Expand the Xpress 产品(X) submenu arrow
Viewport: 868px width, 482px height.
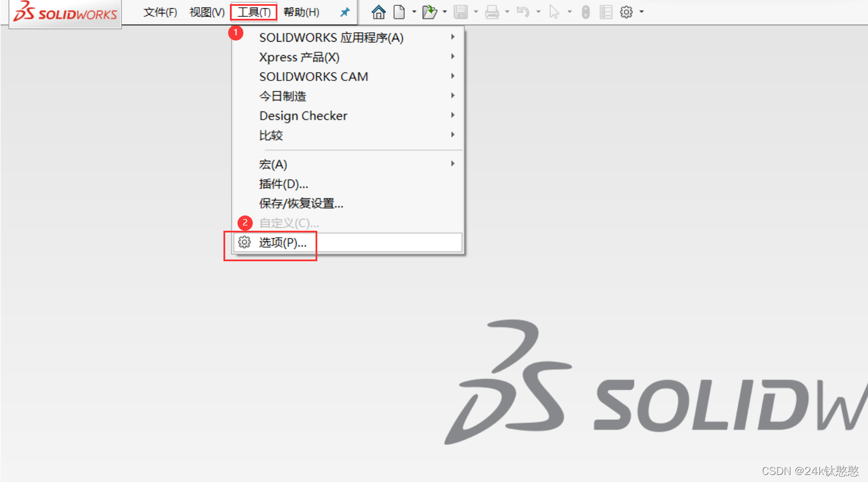453,56
